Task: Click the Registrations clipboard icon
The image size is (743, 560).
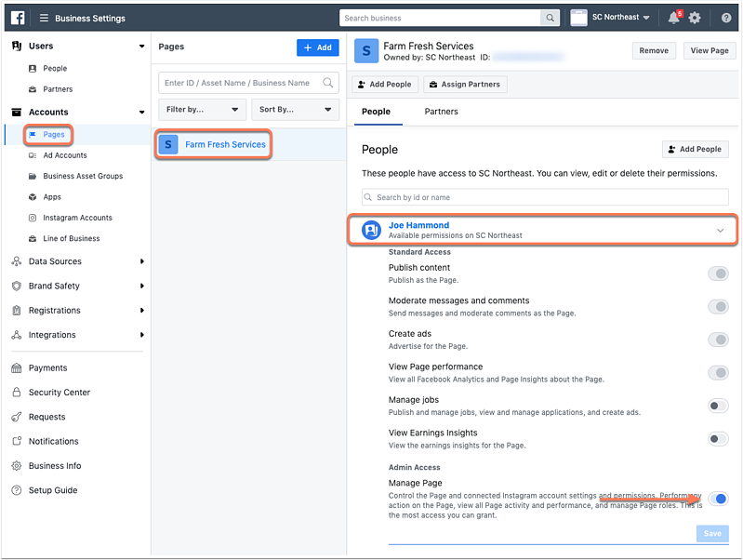Action: click(x=17, y=310)
